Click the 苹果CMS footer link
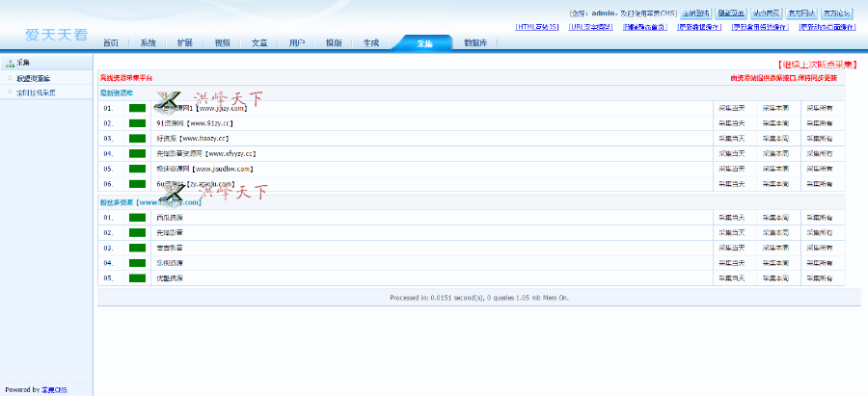Screen dimensions: 868x396 [x=54, y=390]
